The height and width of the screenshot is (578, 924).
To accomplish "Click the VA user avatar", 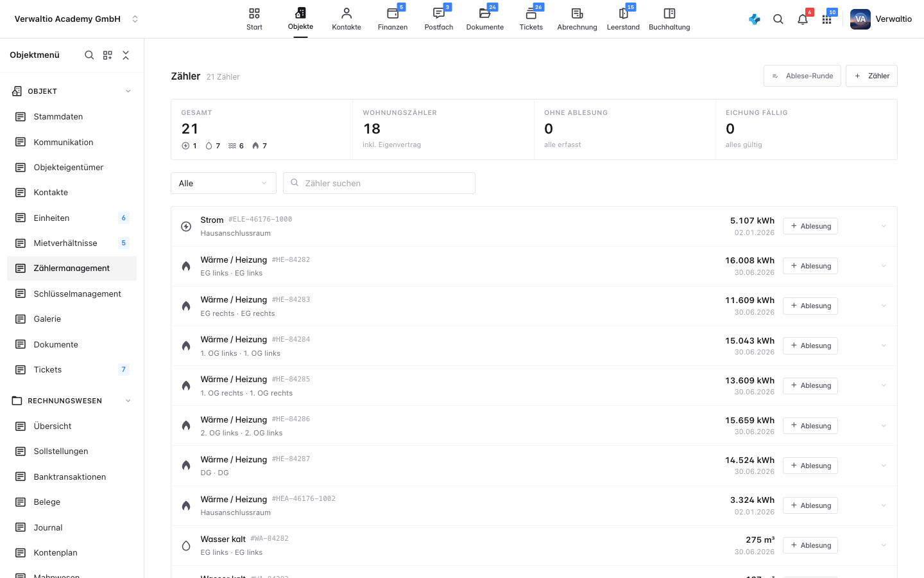I will point(860,19).
